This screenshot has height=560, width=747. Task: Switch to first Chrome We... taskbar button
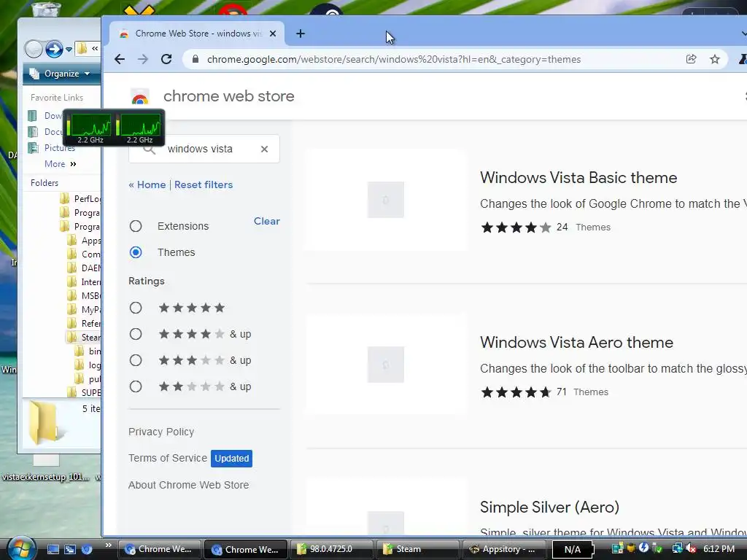(159, 549)
